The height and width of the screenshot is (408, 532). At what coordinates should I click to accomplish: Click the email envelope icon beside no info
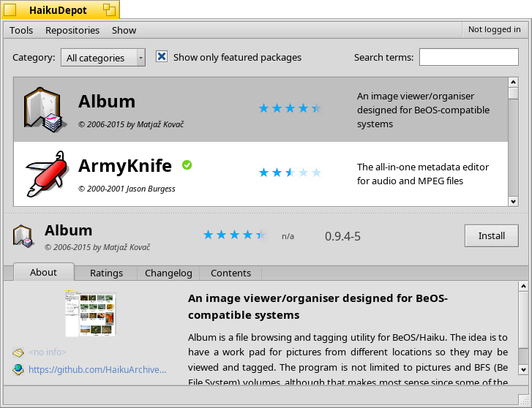point(18,352)
